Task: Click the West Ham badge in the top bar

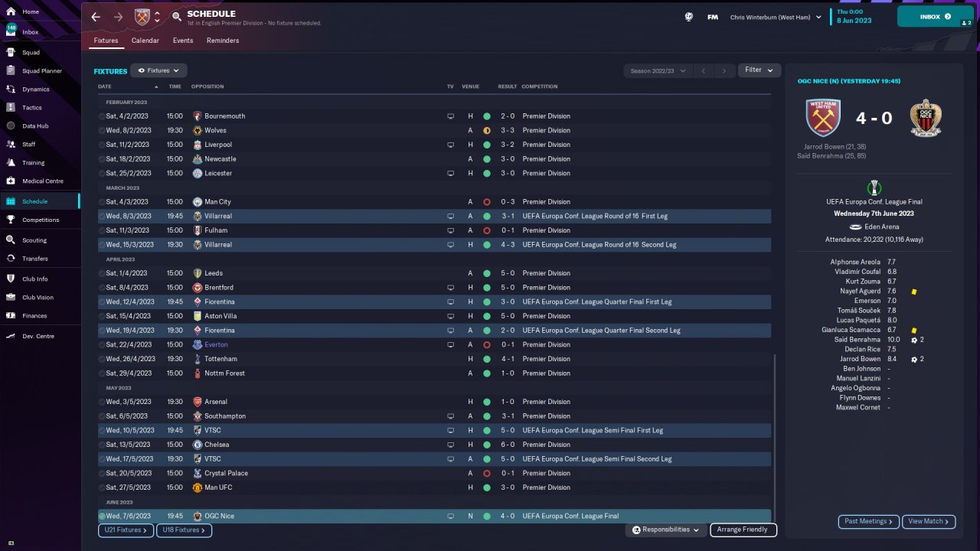Action: pyautogui.click(x=142, y=17)
